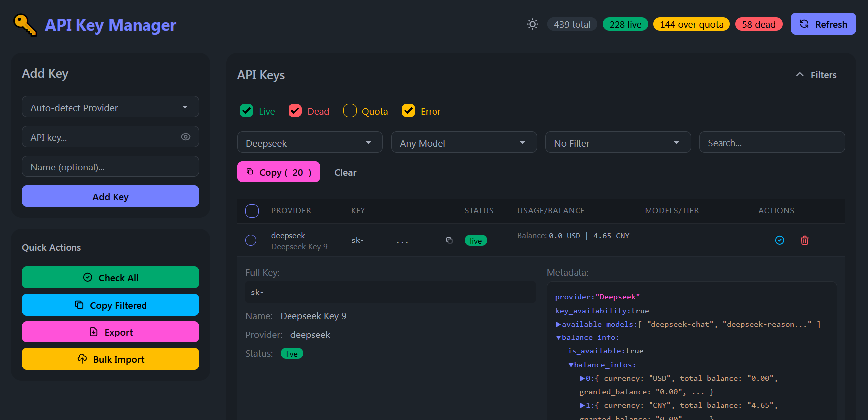Click the KEY column header
This screenshot has width=868, height=420.
[358, 211]
